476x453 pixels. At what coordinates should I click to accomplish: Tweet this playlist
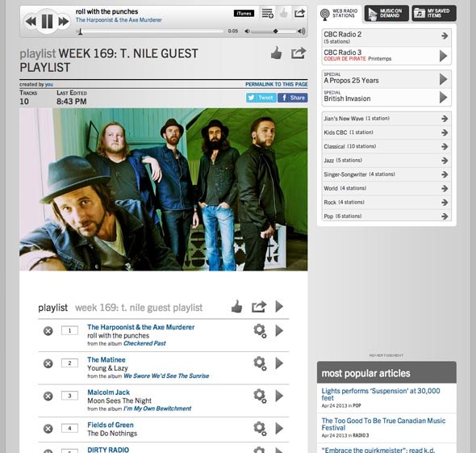click(x=261, y=98)
